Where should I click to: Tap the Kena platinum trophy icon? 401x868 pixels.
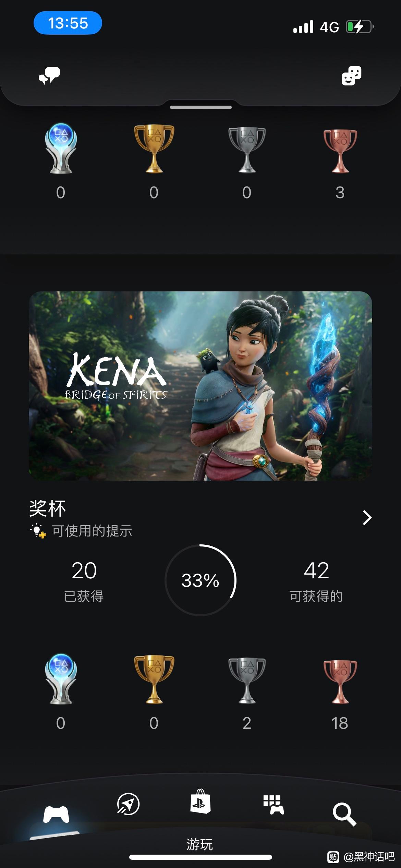61,679
